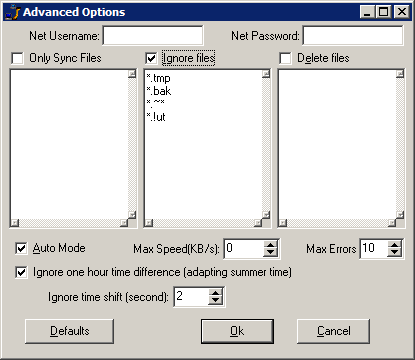Click the Max Speed value field
Screen dimensions: 415x360
click(x=244, y=249)
